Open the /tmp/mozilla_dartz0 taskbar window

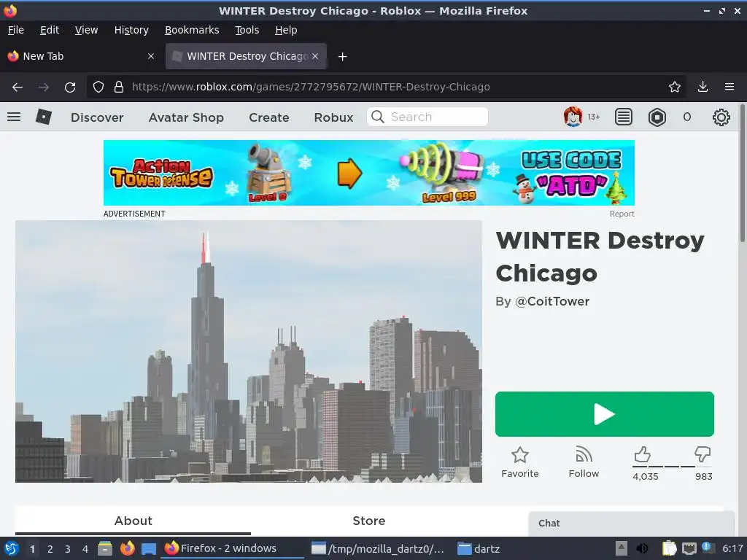(x=378, y=548)
